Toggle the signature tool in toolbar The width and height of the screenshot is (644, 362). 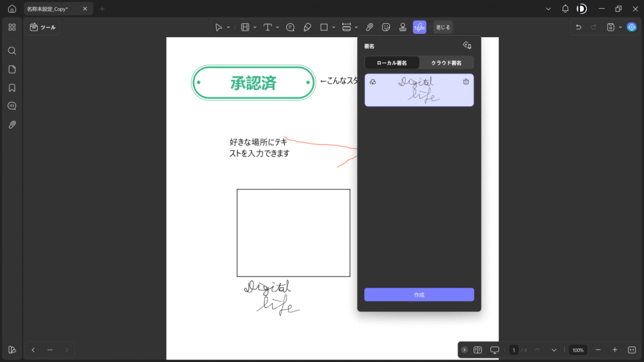(x=419, y=27)
